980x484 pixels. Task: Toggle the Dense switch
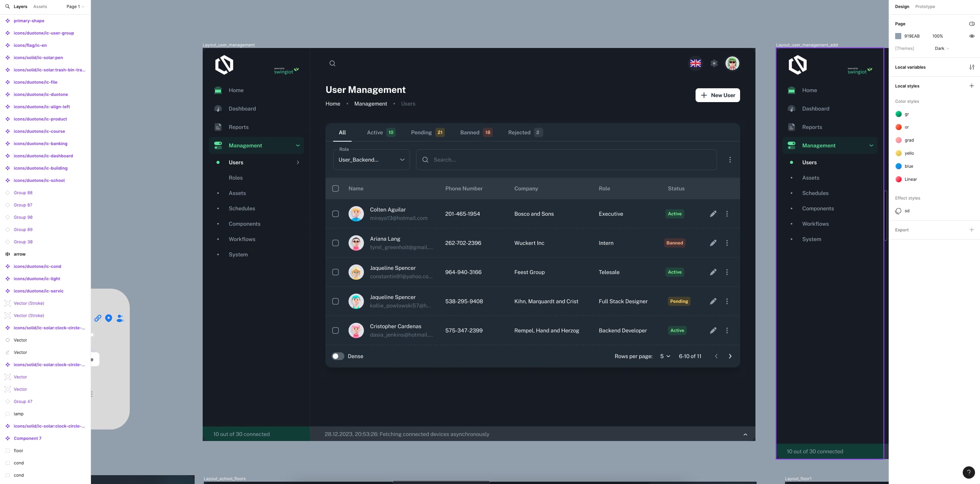(x=338, y=356)
